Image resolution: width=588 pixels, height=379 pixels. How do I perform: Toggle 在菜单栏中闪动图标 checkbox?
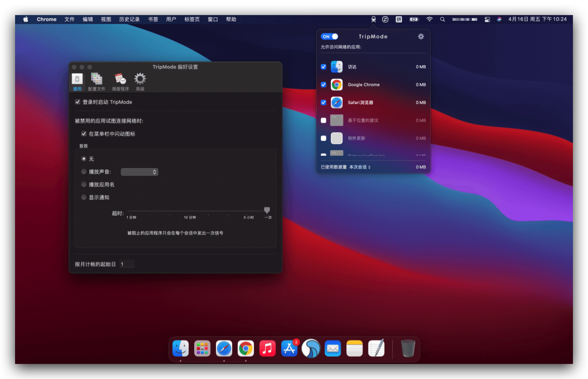[84, 134]
